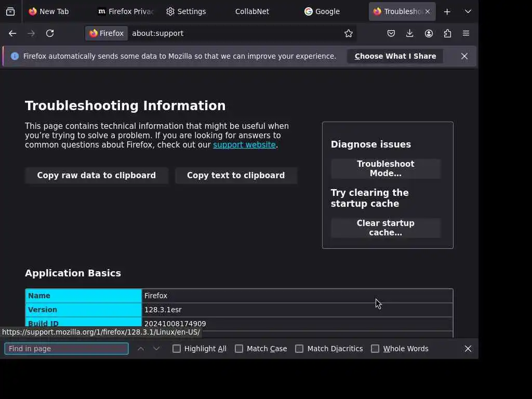Enable the Highlight All checkbox

[x=177, y=349]
